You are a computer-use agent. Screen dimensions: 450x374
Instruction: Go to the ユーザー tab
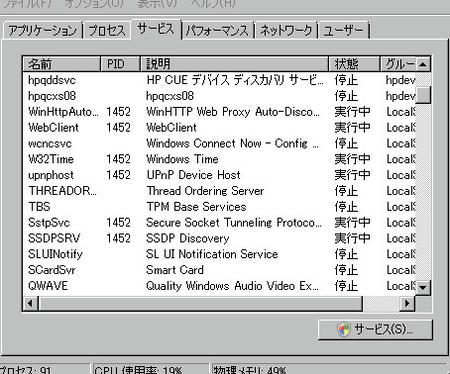[343, 31]
